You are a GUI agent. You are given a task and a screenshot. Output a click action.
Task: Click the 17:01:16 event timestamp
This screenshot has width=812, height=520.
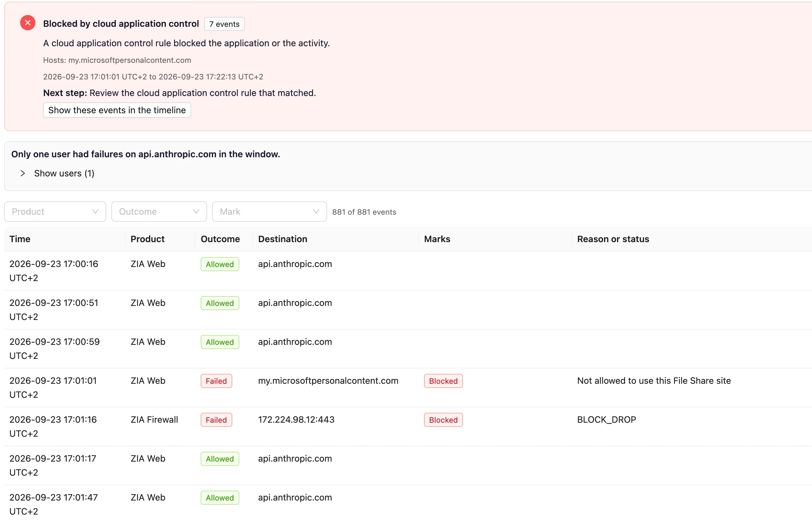click(x=53, y=427)
